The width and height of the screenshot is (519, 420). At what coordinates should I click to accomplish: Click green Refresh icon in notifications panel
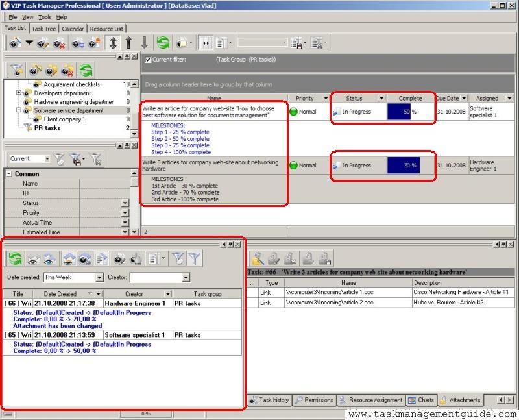pyautogui.click(x=15, y=259)
